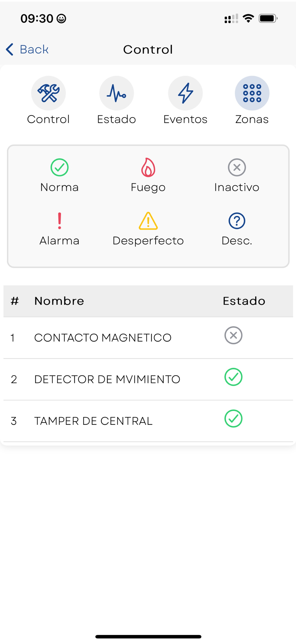296x644 pixels.
Task: Select the Zonas grid icon
Action: pos(252,93)
